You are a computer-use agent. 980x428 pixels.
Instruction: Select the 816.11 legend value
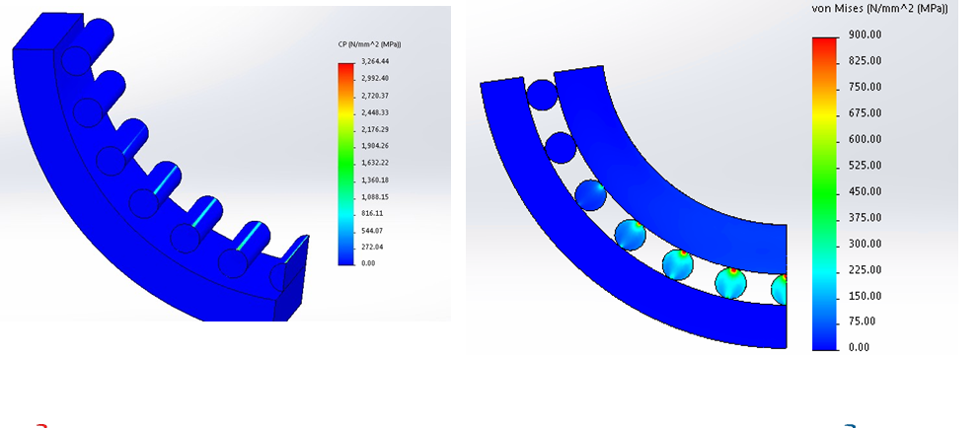tap(370, 214)
